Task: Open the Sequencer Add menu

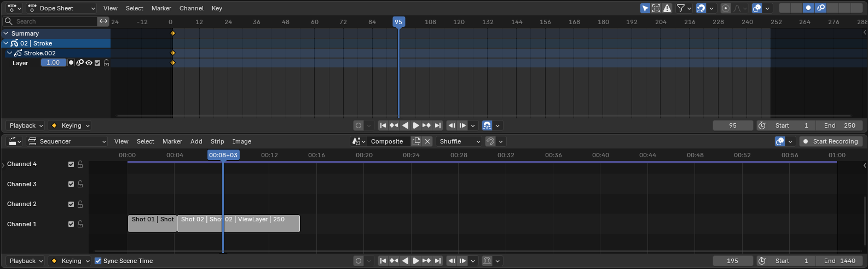Action: (196, 141)
